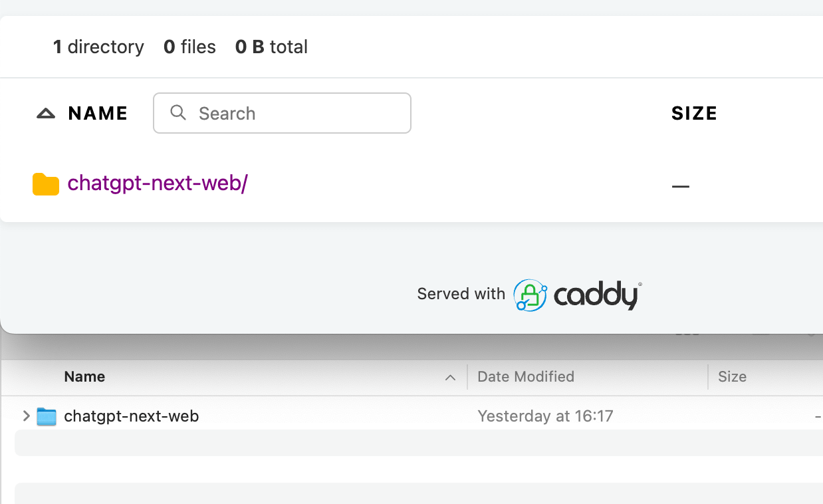Sort listing by the SIZE column header
The height and width of the screenshot is (504, 823).
[694, 114]
